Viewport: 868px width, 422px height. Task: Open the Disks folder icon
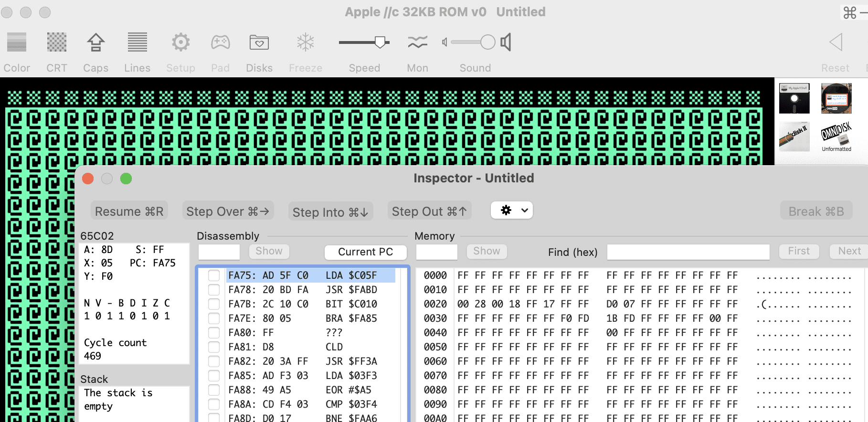point(259,42)
